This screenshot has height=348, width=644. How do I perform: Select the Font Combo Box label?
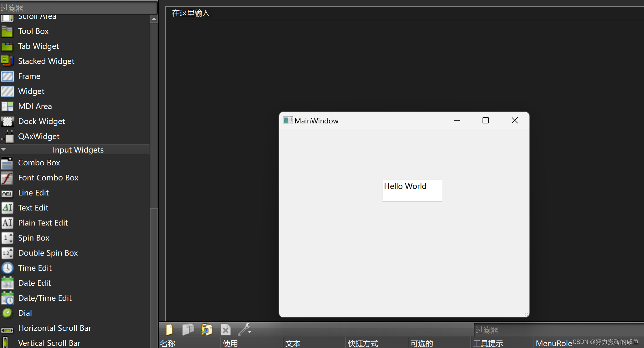48,178
